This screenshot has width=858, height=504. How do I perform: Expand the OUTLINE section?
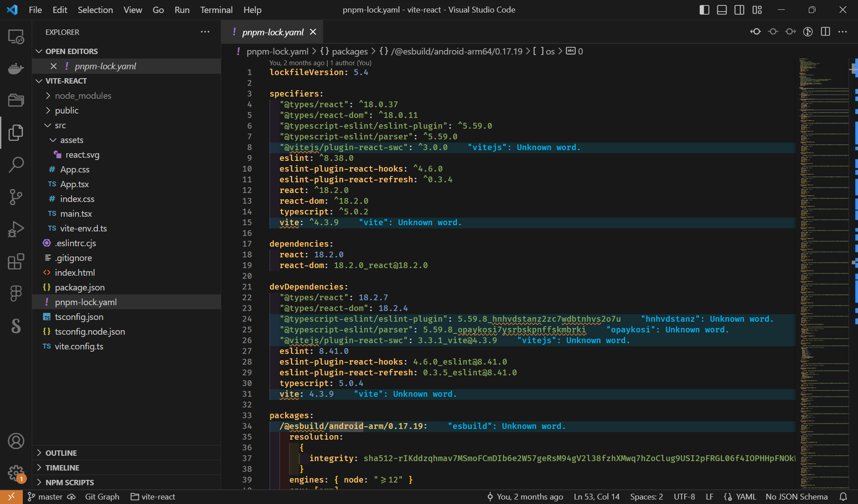click(x=127, y=453)
